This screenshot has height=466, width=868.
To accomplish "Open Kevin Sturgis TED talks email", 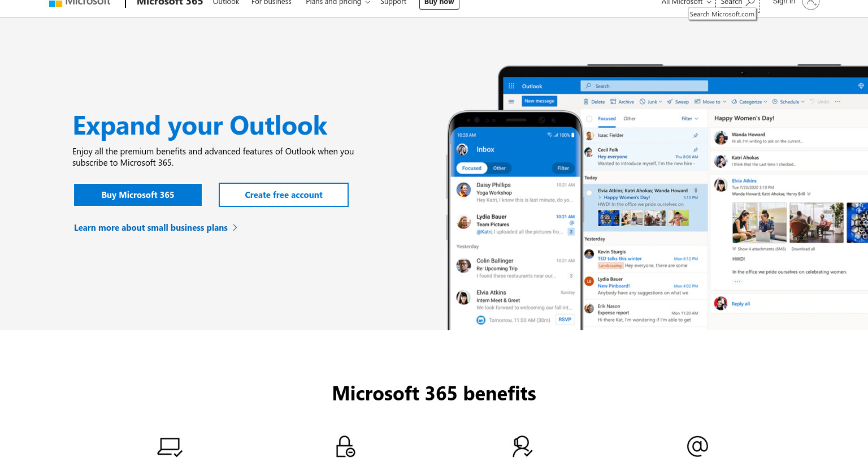I will pos(645,258).
